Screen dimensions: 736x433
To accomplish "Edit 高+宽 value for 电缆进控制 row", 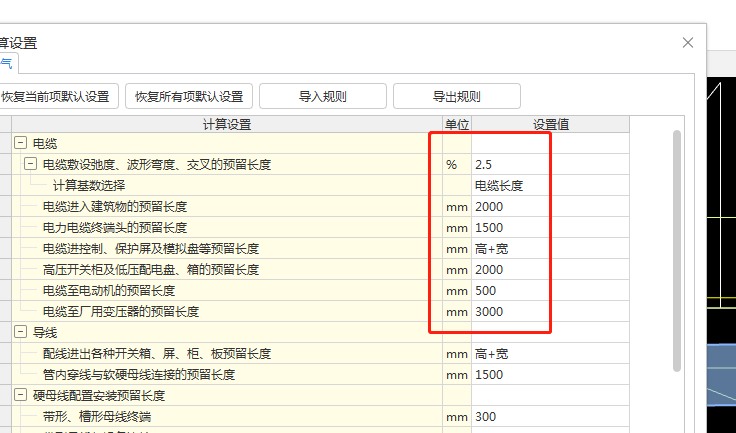I will tap(550, 248).
